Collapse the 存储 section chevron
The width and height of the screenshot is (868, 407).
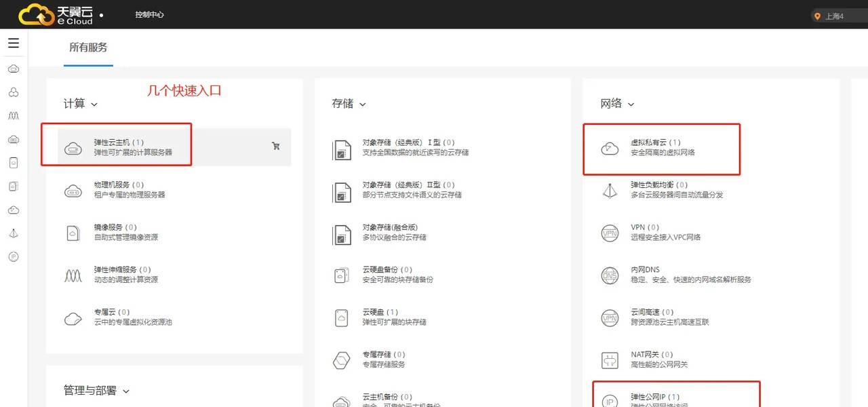pos(362,104)
